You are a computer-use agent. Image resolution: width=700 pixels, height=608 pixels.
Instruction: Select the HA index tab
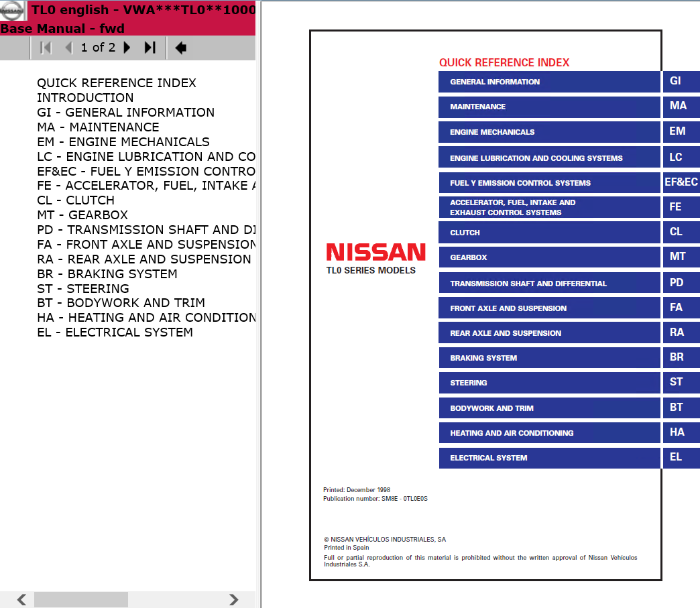coord(681,432)
